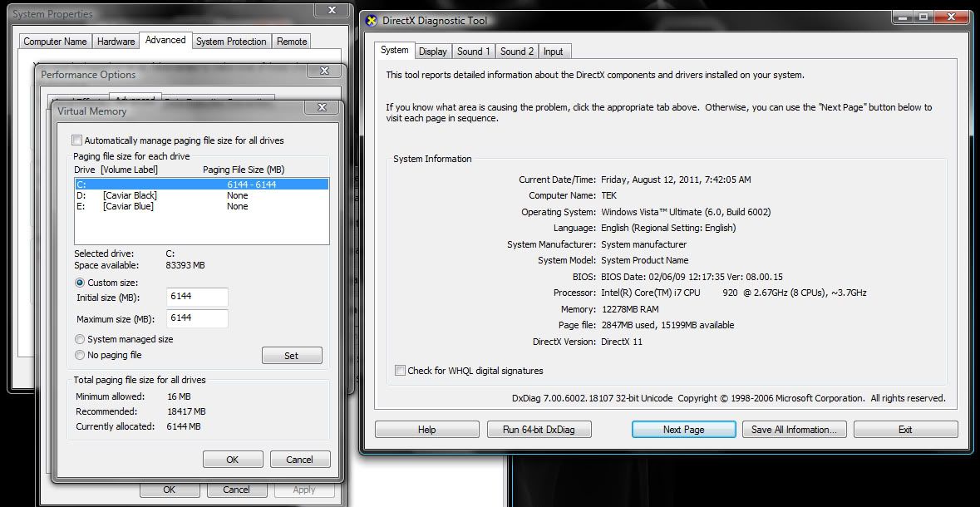Switch to the Display tab in DxDiag
The width and height of the screenshot is (980, 507).
pos(432,52)
